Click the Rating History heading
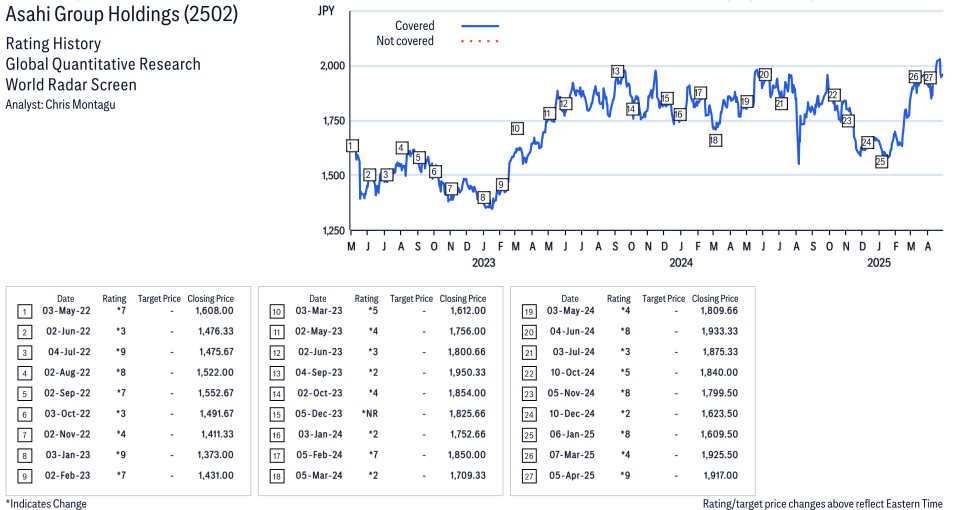This screenshot has height=510, width=954. 54,44
